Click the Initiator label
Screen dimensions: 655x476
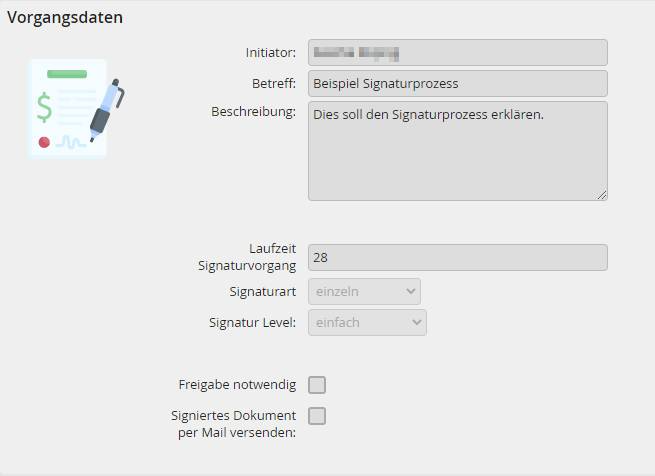(x=270, y=52)
